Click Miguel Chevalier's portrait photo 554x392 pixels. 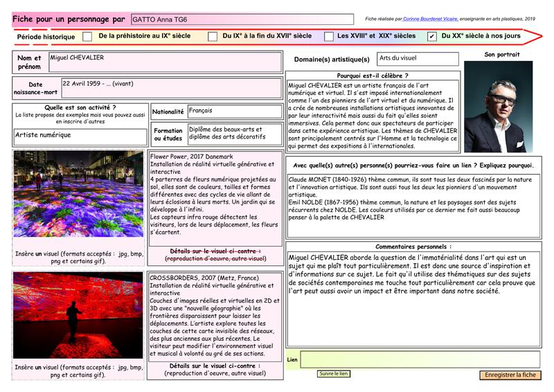click(498, 107)
